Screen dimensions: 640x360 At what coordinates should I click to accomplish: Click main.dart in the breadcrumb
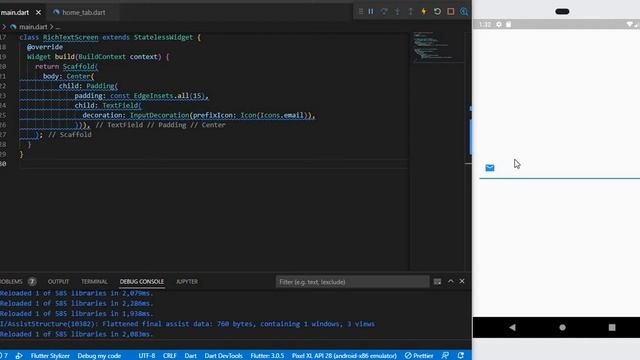33,27
